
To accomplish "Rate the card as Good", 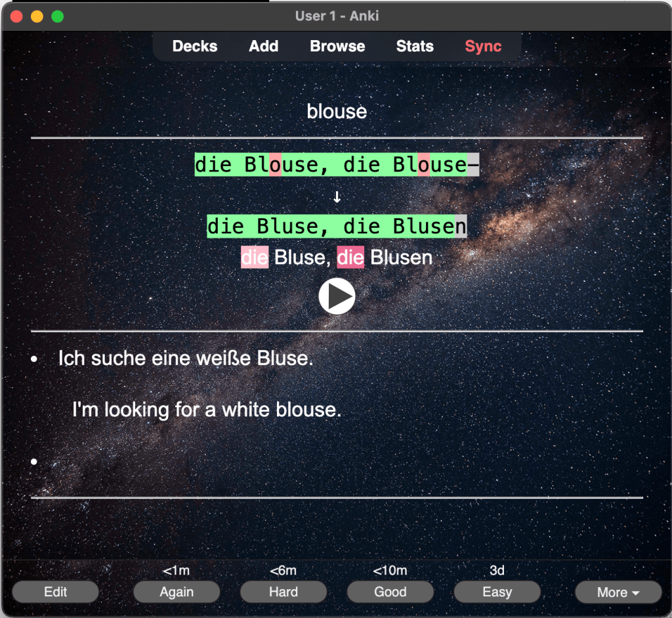I will (x=390, y=592).
